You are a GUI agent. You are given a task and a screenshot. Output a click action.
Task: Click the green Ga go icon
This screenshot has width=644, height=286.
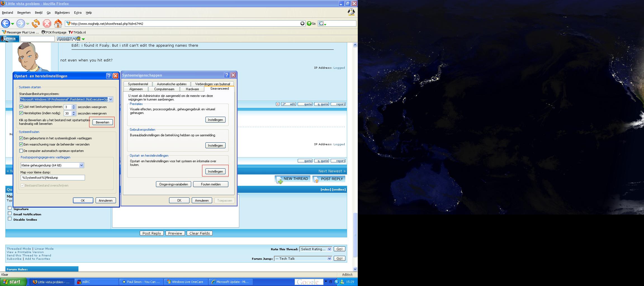point(309,23)
